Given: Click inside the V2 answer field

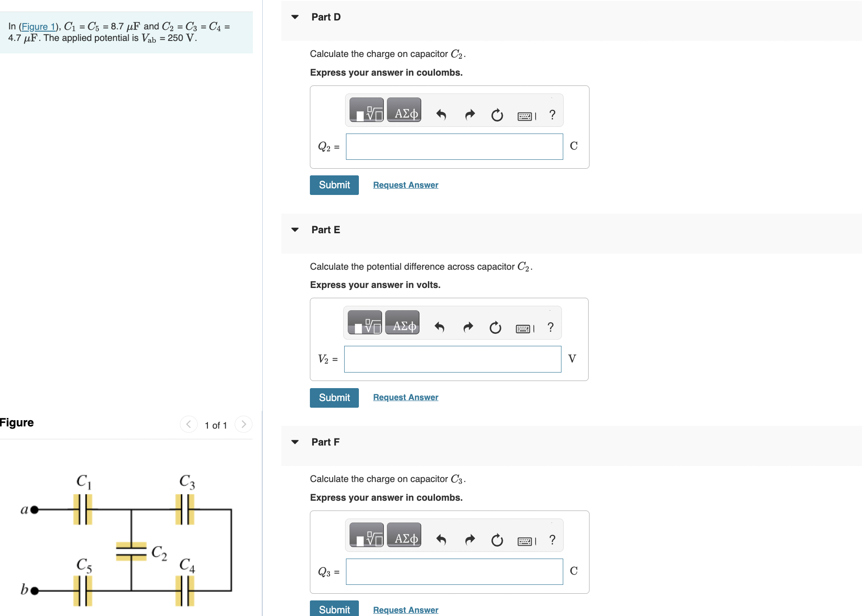Looking at the screenshot, I should 452,359.
